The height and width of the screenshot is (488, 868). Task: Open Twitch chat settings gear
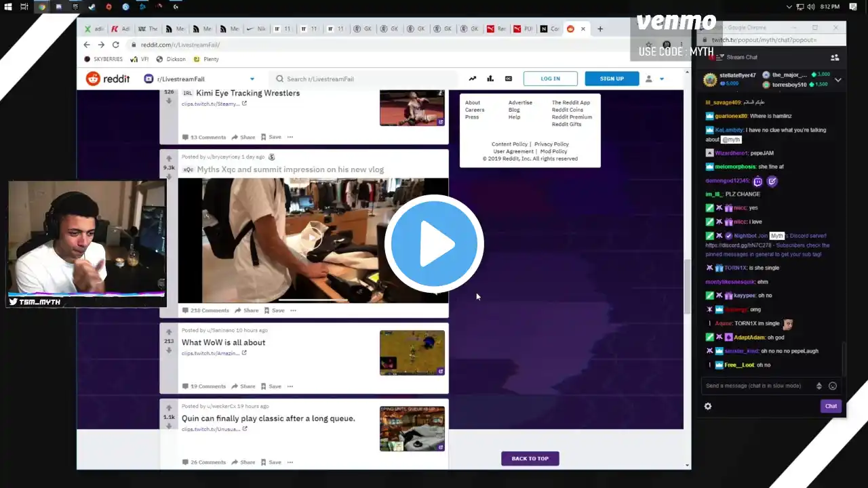[708, 406]
